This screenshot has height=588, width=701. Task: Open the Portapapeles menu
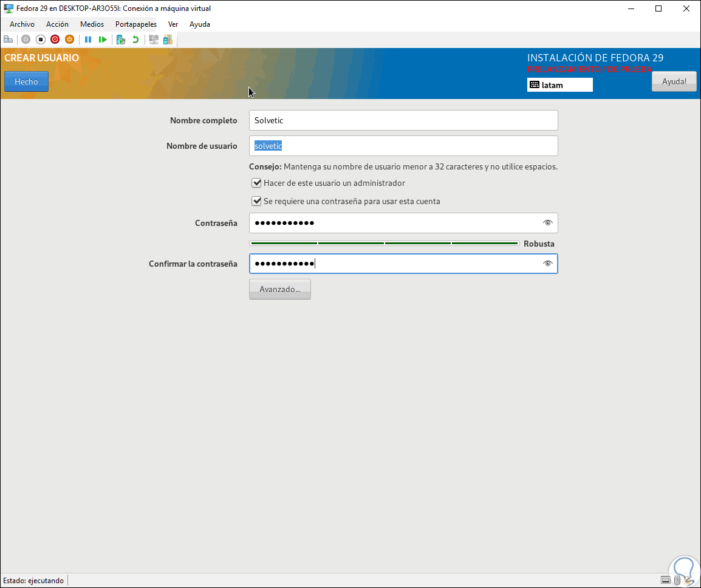(x=136, y=24)
